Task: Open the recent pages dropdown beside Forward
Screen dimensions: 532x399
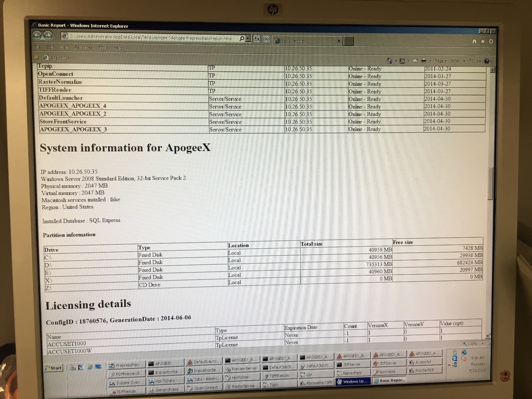Action: coord(56,35)
